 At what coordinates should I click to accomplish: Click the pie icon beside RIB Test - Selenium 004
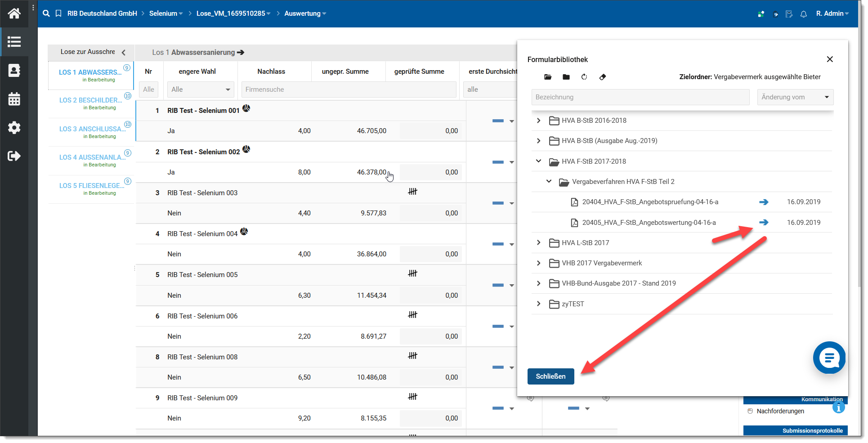click(x=244, y=231)
